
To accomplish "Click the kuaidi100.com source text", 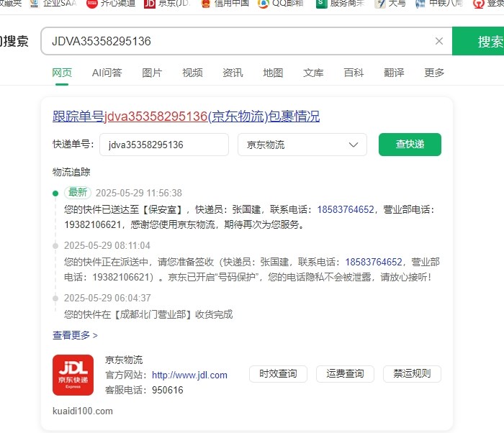I will (x=83, y=411).
